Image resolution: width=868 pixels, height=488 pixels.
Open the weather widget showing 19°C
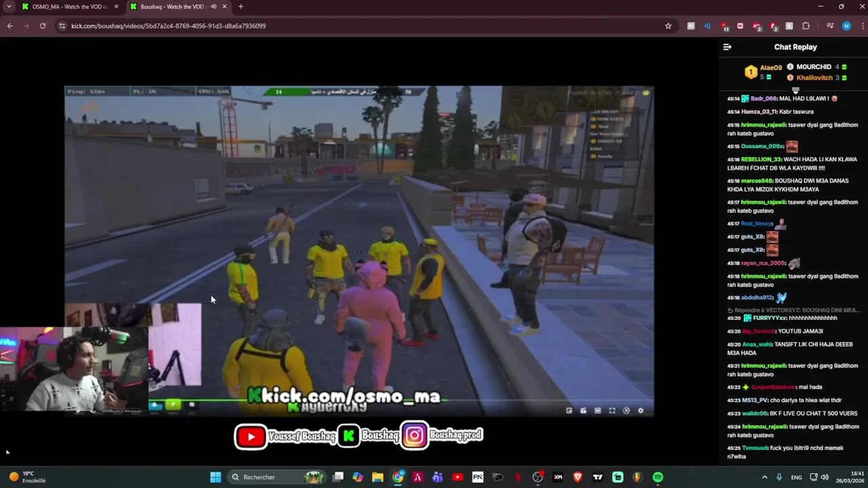point(27,477)
